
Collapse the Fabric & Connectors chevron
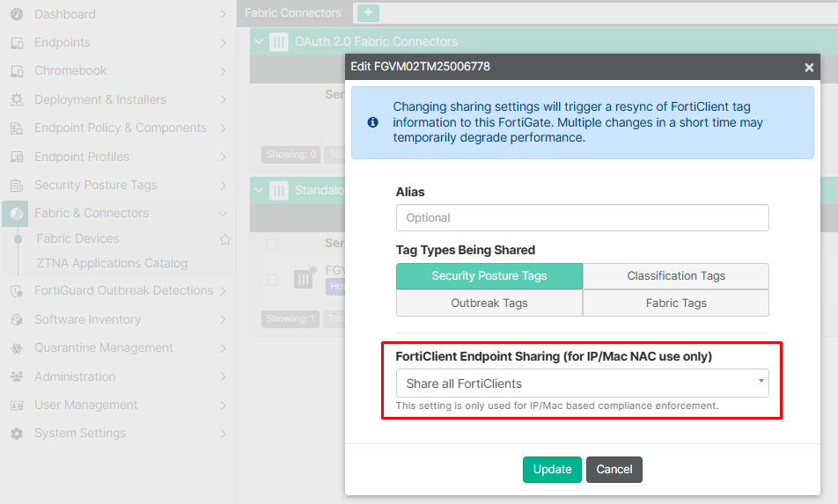click(x=223, y=214)
